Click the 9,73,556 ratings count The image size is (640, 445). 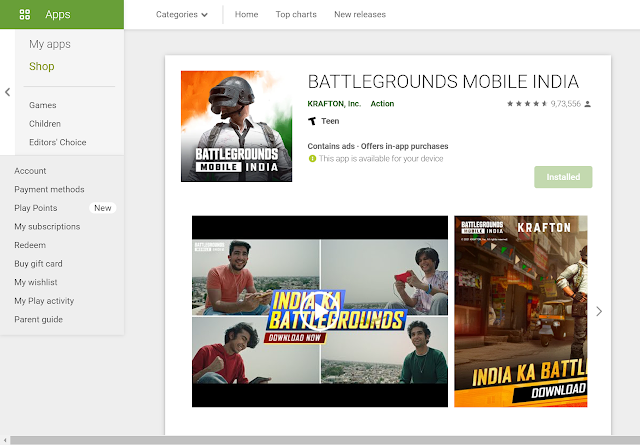pos(565,104)
